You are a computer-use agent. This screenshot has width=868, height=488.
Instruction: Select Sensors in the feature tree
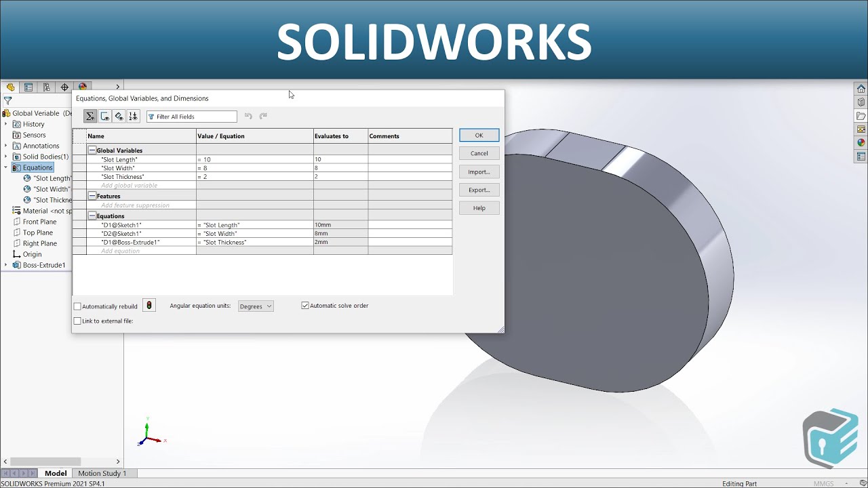pos(35,135)
